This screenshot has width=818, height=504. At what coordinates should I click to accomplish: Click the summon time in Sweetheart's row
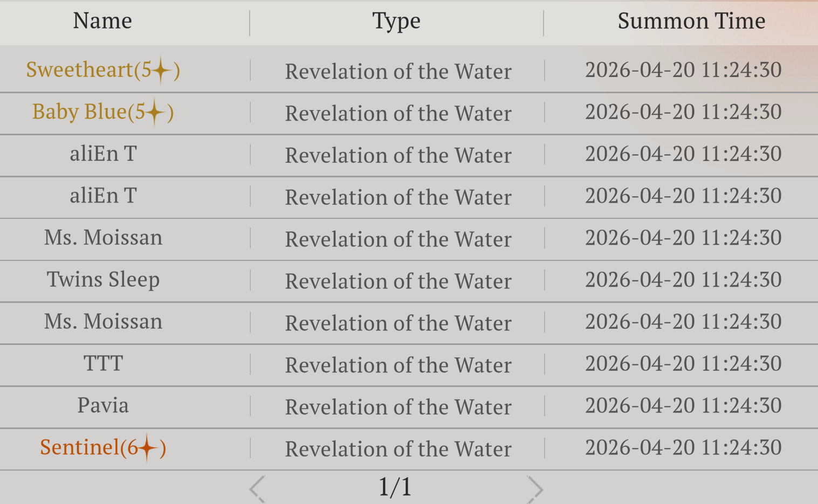(x=683, y=70)
